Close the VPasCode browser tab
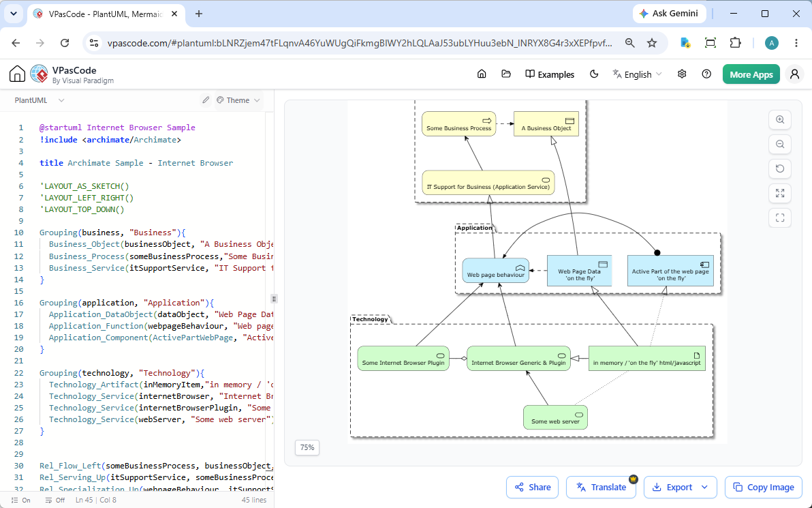This screenshot has width=812, height=508. click(x=174, y=14)
